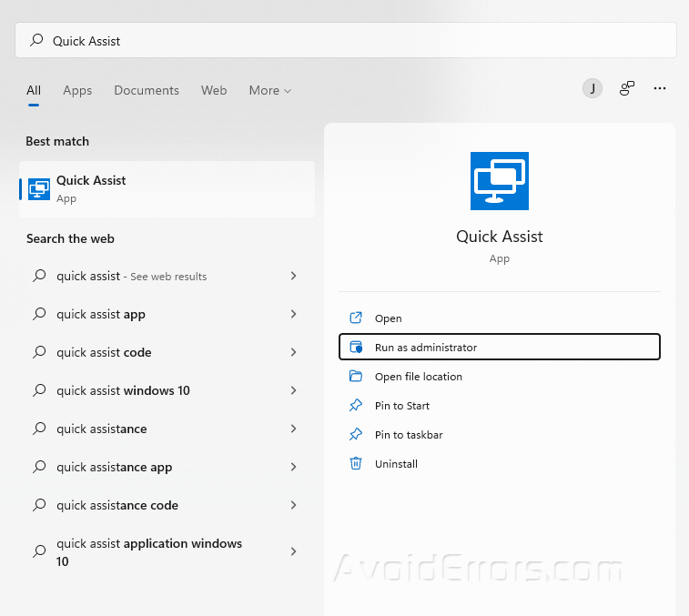
Task: Select 'quick assistance code' suggestion
Action: (167, 505)
